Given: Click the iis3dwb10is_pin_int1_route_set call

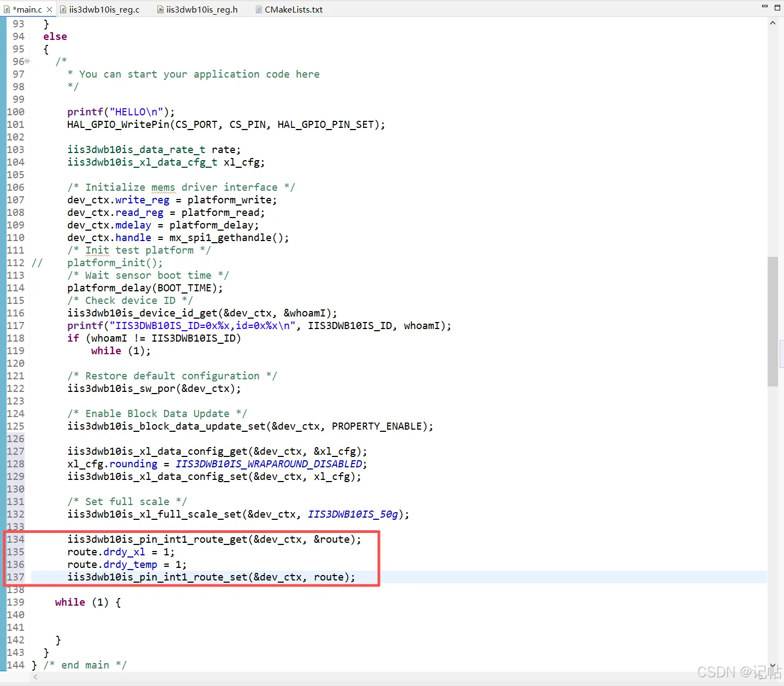Looking at the screenshot, I should click(x=211, y=577).
